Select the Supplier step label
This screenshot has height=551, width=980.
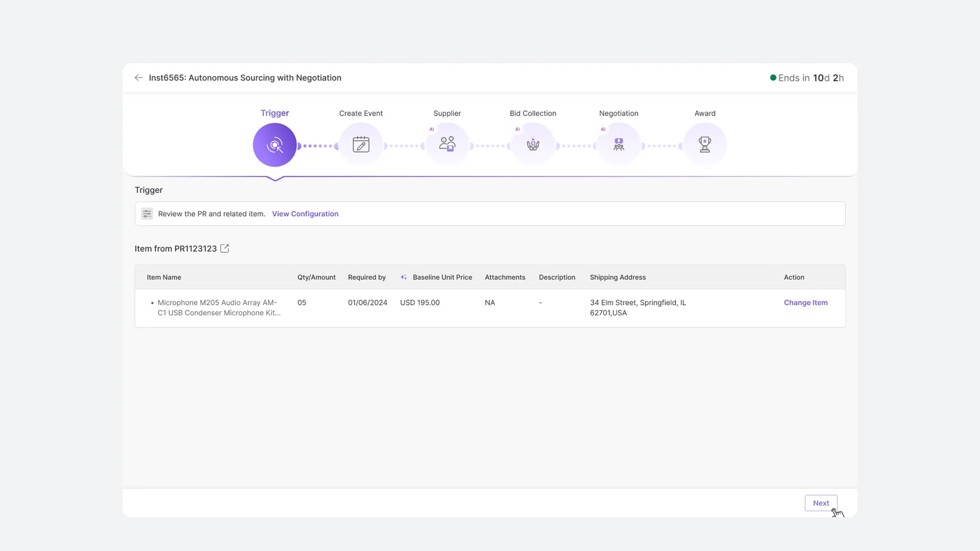pos(447,113)
